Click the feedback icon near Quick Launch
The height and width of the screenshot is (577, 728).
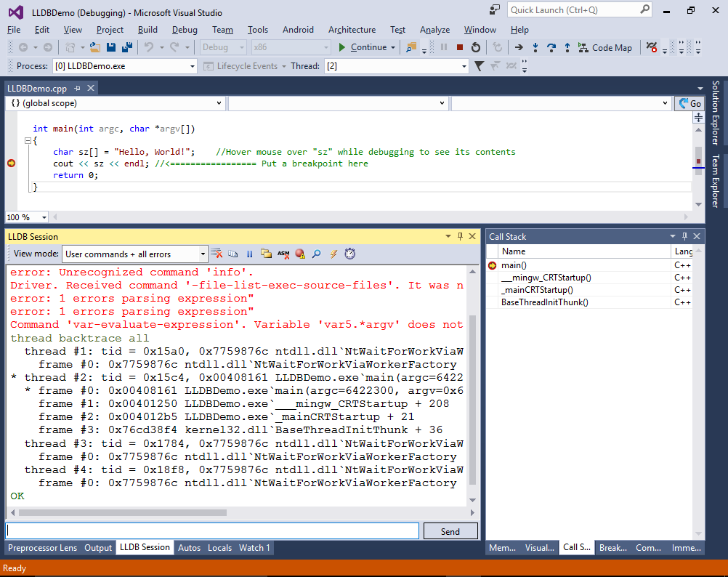[495, 9]
